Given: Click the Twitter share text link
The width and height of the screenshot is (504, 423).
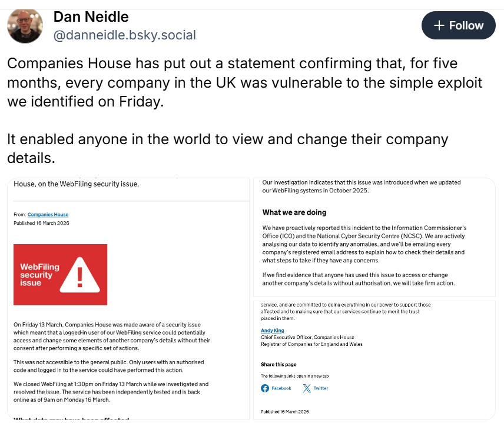Looking at the screenshot, I should pyautogui.click(x=321, y=388).
